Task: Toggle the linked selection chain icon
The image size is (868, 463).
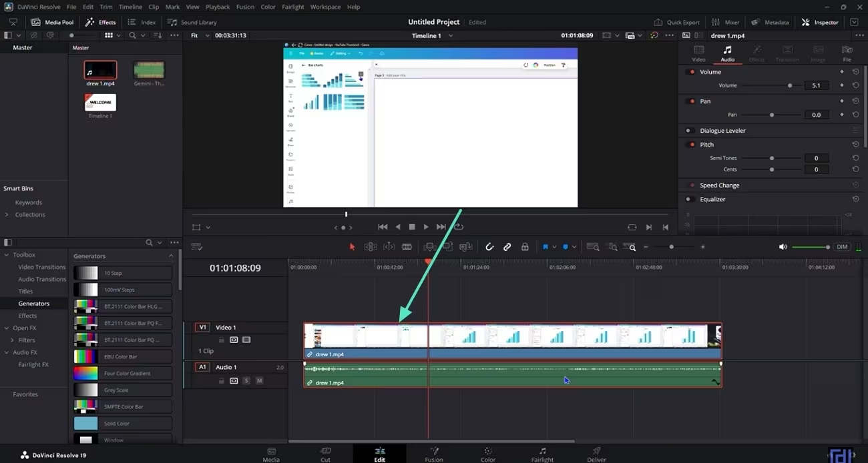Action: 507,247
